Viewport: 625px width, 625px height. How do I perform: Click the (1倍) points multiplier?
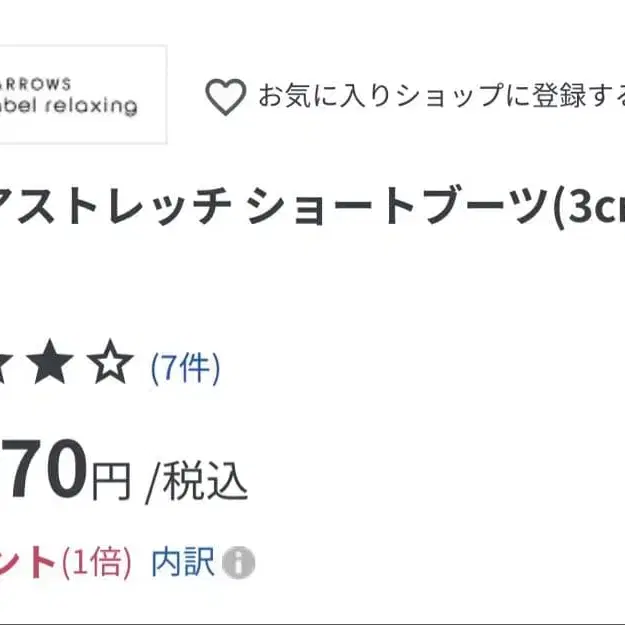point(97,563)
